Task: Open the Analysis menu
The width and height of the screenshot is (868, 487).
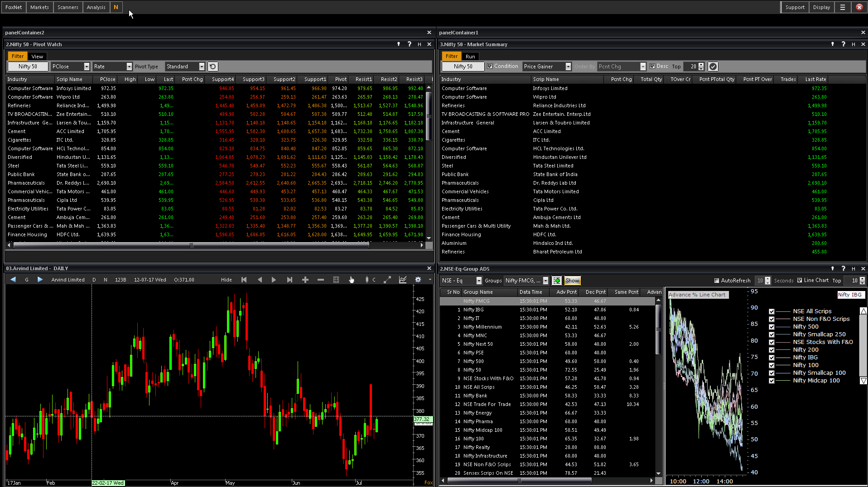Action: [96, 7]
